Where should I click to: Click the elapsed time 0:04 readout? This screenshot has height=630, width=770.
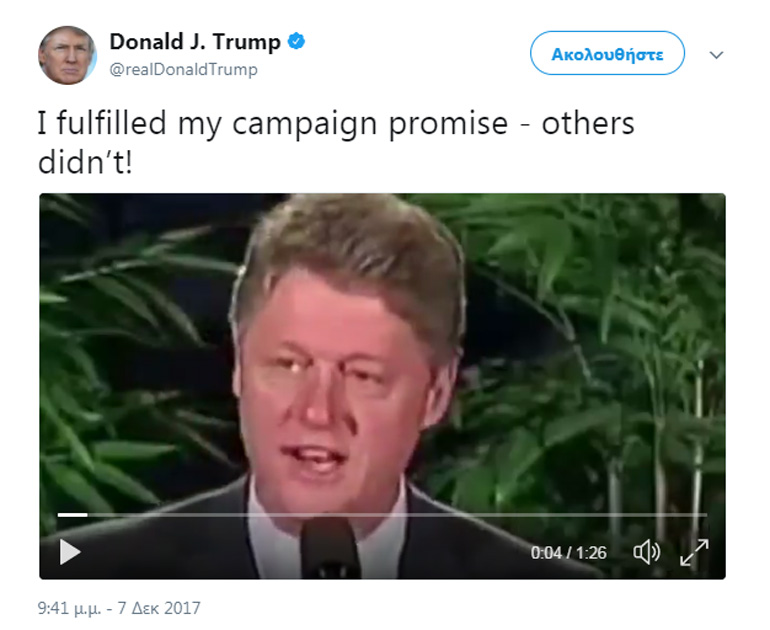point(546,553)
